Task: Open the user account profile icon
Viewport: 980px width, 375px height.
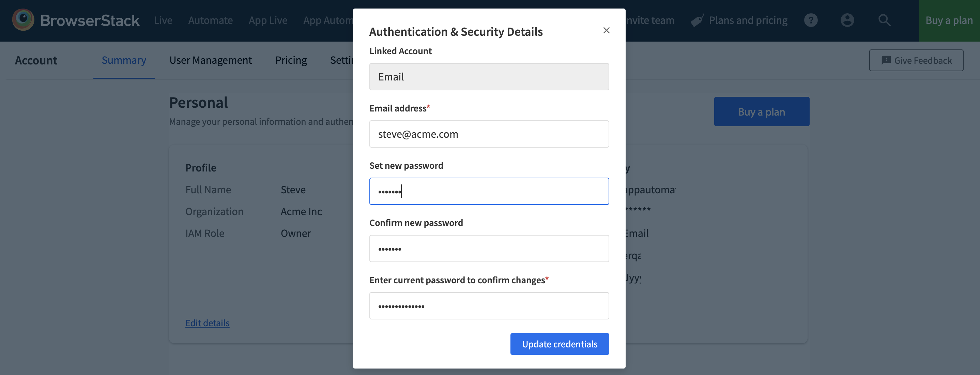Action: coord(847,20)
